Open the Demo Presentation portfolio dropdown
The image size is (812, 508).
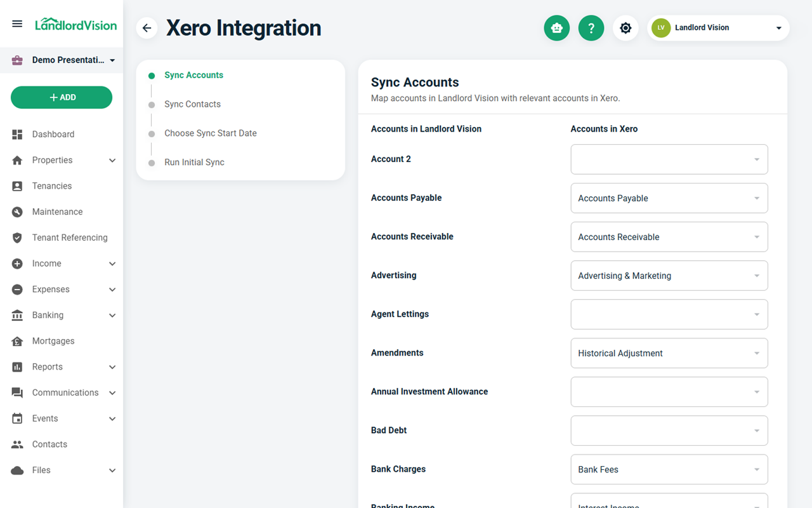[62, 60]
